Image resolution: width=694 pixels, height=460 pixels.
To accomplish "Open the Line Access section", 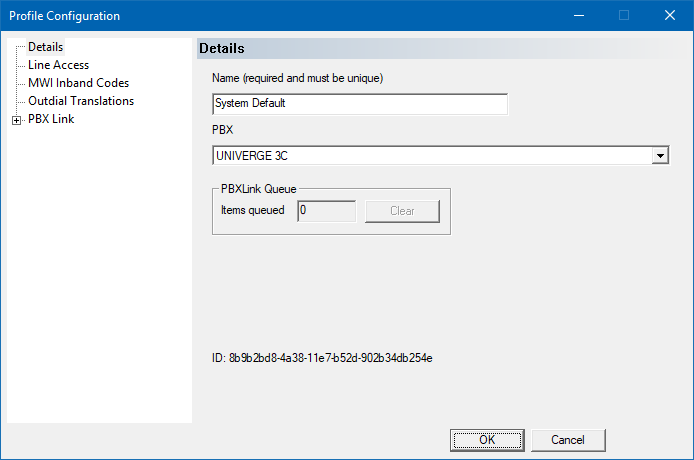I will [x=58, y=65].
